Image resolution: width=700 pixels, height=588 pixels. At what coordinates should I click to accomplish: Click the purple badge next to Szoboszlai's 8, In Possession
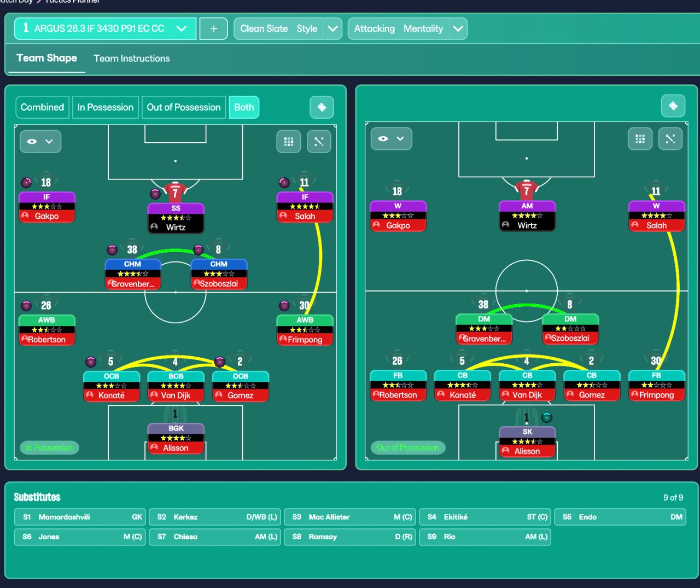pyautogui.click(x=199, y=250)
